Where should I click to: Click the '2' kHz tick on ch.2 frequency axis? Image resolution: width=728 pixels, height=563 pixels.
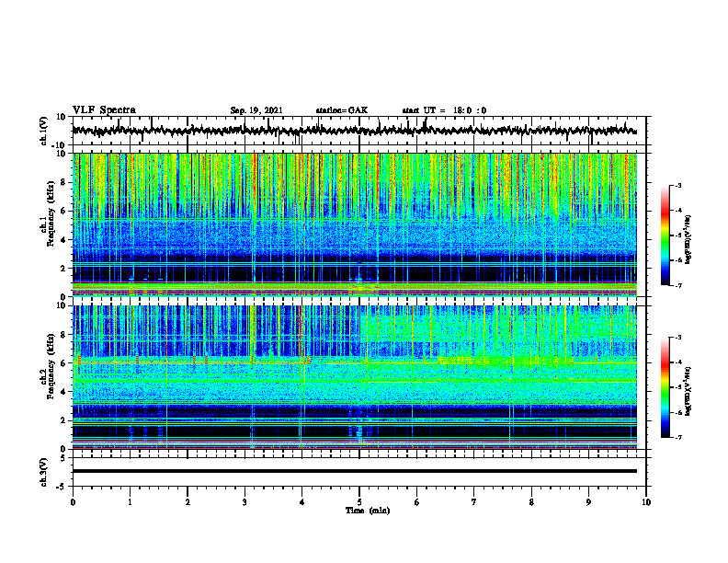tap(63, 420)
